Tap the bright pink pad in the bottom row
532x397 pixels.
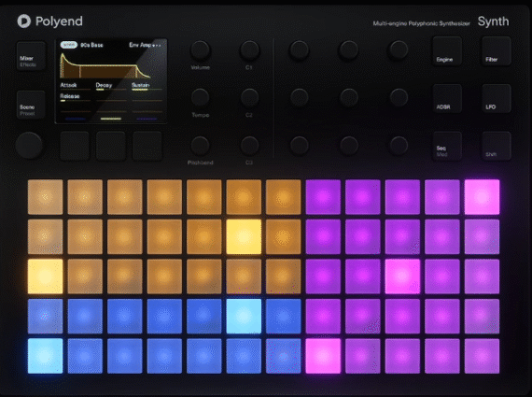(323, 356)
